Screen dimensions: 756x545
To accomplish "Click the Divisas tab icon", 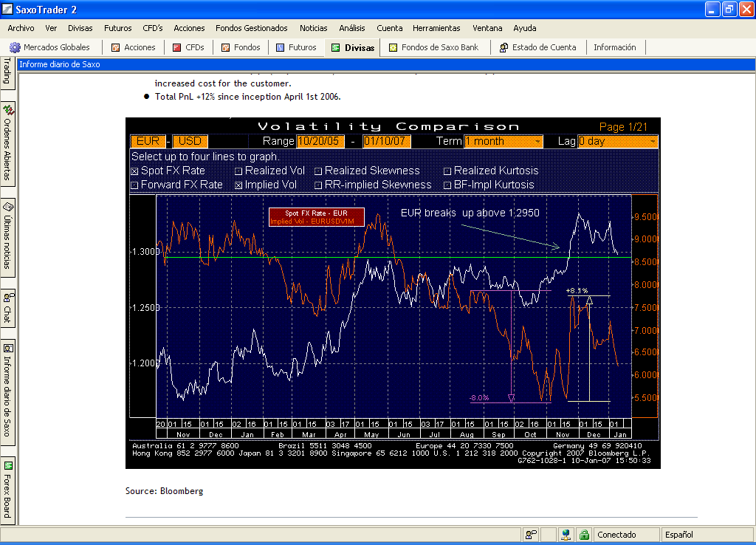I will tap(336, 47).
